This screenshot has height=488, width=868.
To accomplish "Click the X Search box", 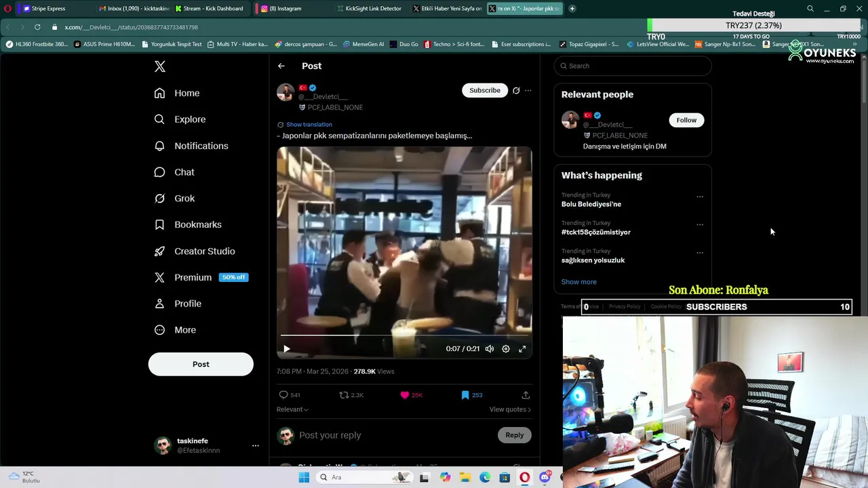I will coord(633,66).
